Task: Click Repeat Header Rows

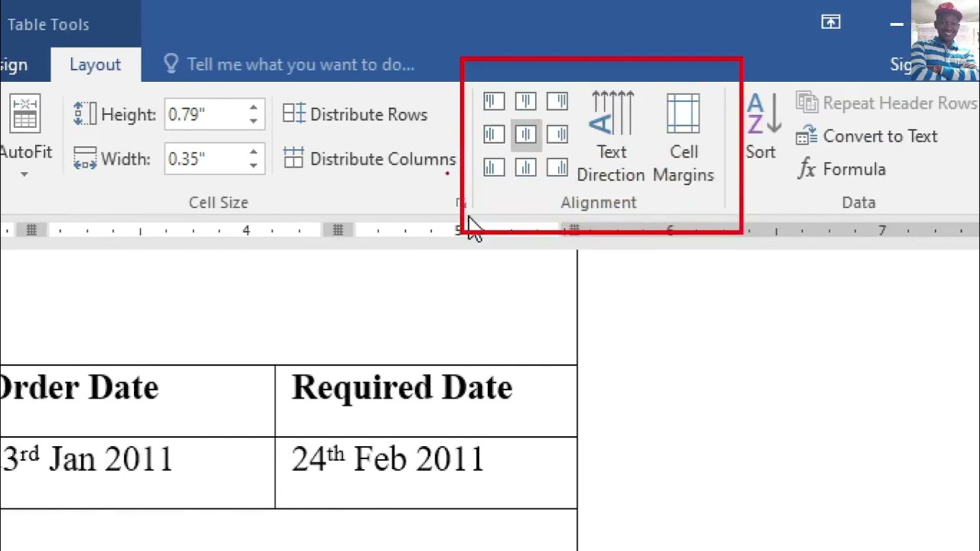Action: point(887,103)
